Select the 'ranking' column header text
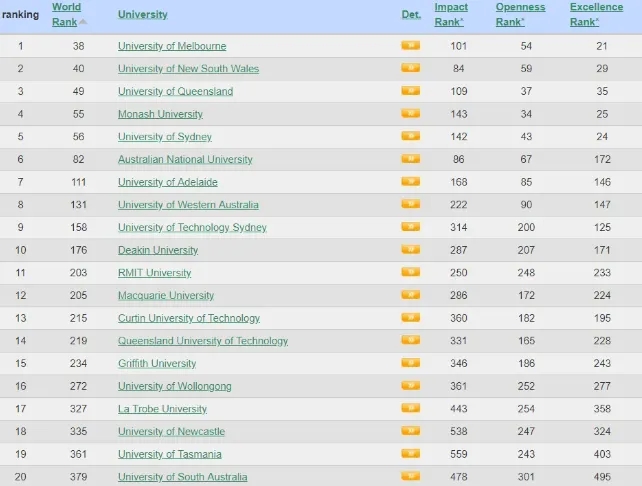 (20, 15)
